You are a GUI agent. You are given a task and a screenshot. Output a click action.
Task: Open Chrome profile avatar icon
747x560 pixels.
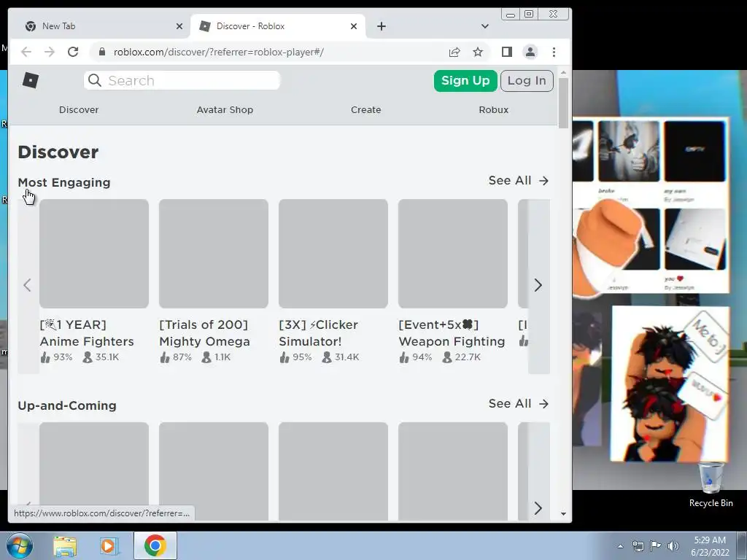point(530,52)
